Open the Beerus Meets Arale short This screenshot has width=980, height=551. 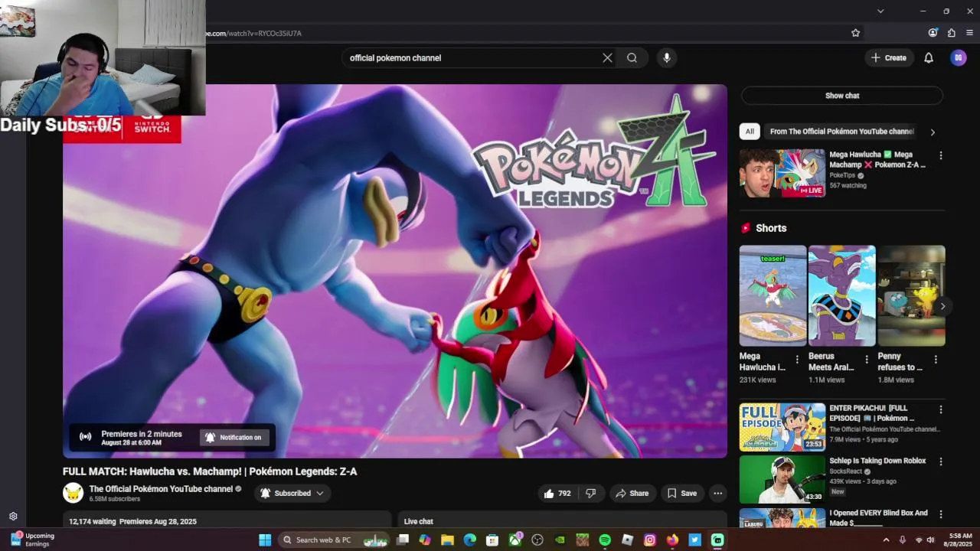click(841, 295)
